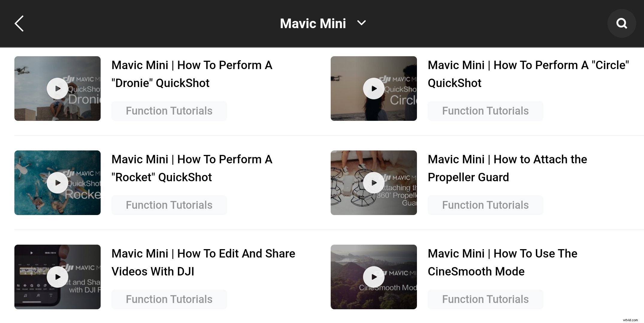Play the CineSmooth Mode tutorial
Viewport: 644px width, 323px height.
pyautogui.click(x=373, y=277)
